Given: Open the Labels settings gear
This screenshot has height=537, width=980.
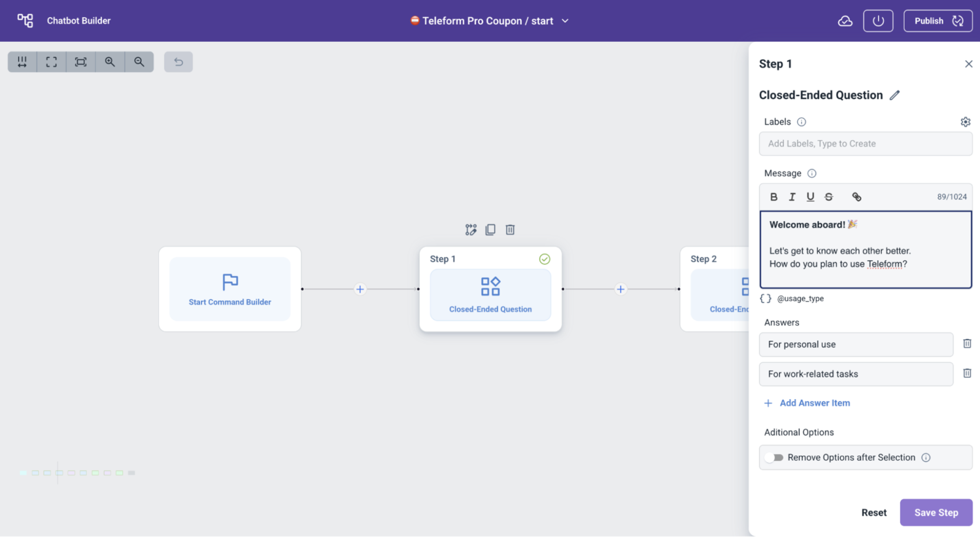Looking at the screenshot, I should (965, 122).
